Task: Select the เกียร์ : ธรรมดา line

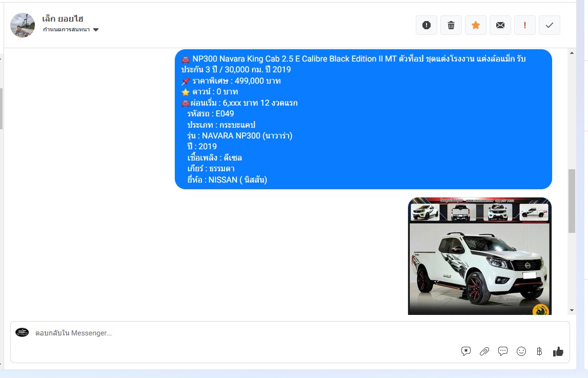Action: (211, 169)
